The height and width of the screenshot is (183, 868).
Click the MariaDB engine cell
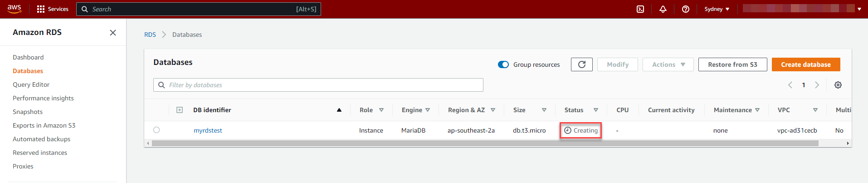point(413,130)
